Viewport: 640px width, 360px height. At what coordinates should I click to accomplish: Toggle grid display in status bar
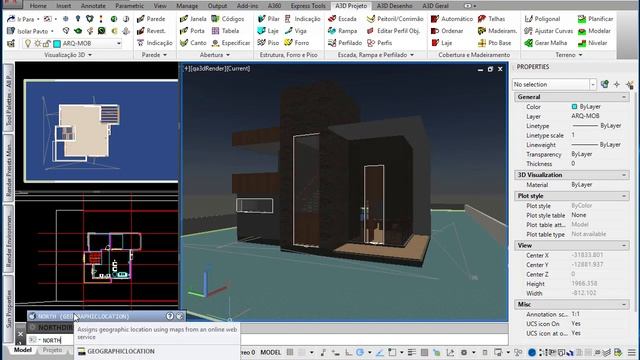(290, 352)
